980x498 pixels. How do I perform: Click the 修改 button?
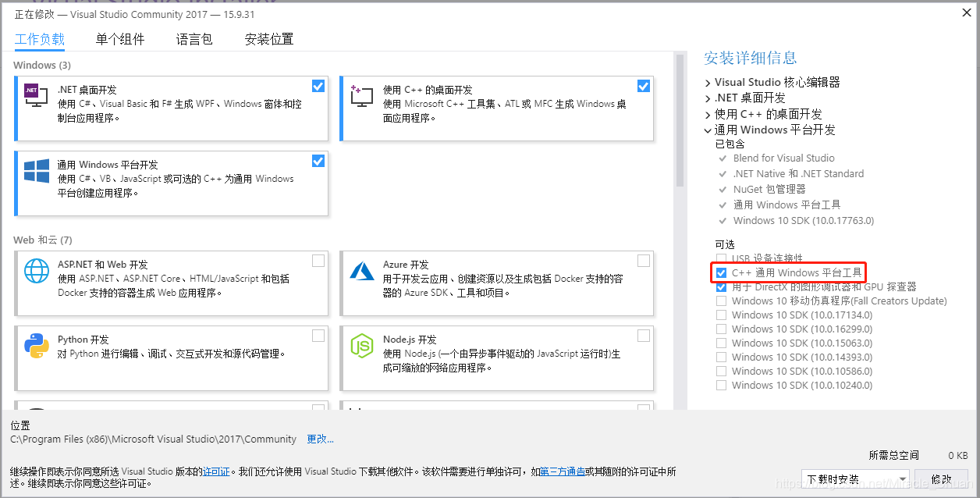click(x=942, y=479)
